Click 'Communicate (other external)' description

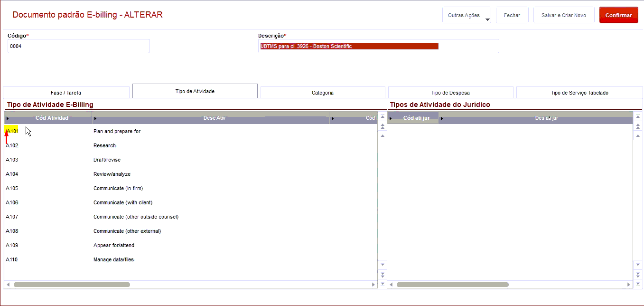coord(127,231)
